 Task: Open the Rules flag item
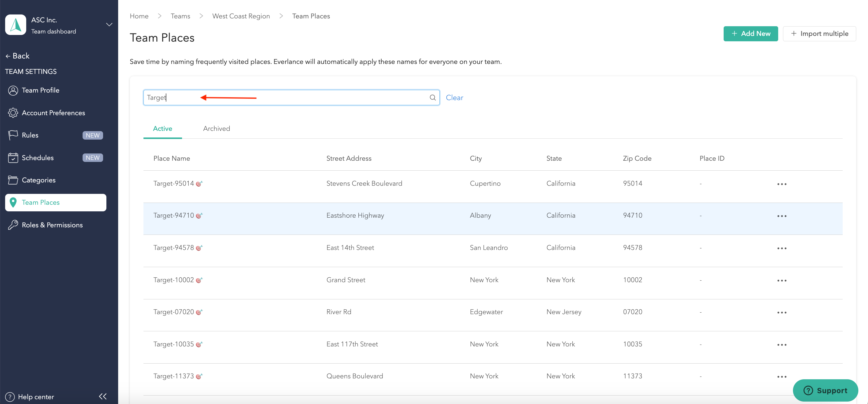pos(30,135)
